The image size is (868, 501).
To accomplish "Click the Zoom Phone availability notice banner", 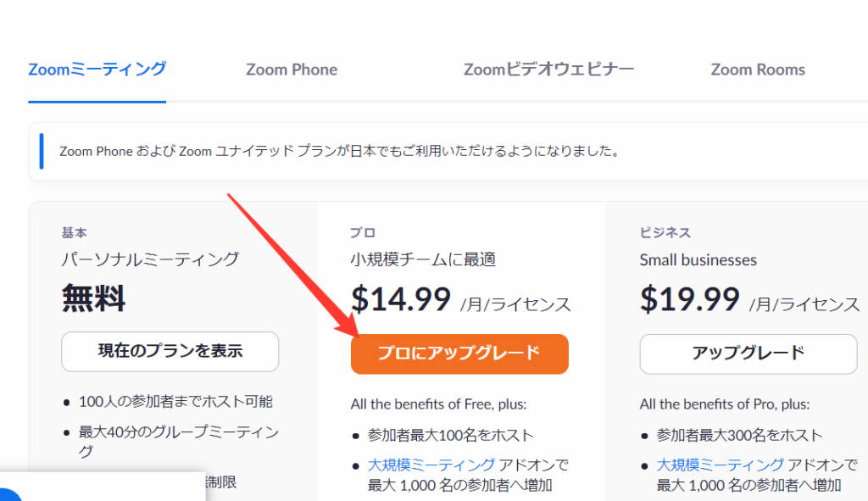I will pyautogui.click(x=339, y=152).
